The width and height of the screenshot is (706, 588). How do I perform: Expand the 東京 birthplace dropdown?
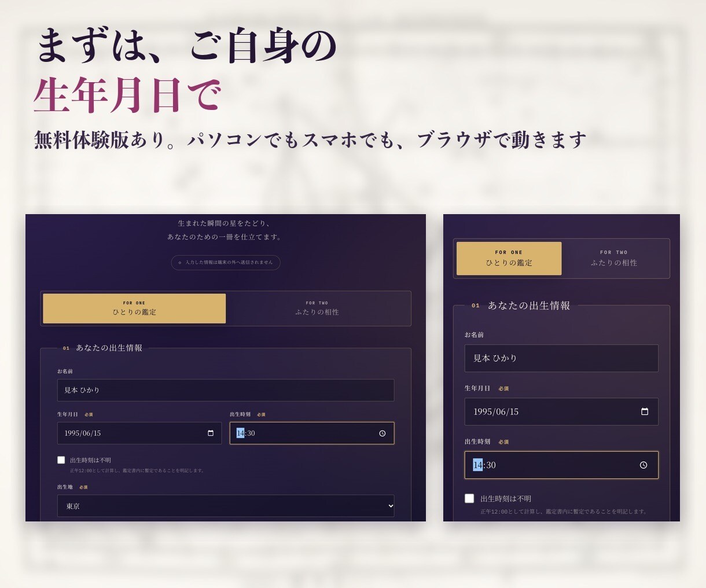(x=226, y=506)
